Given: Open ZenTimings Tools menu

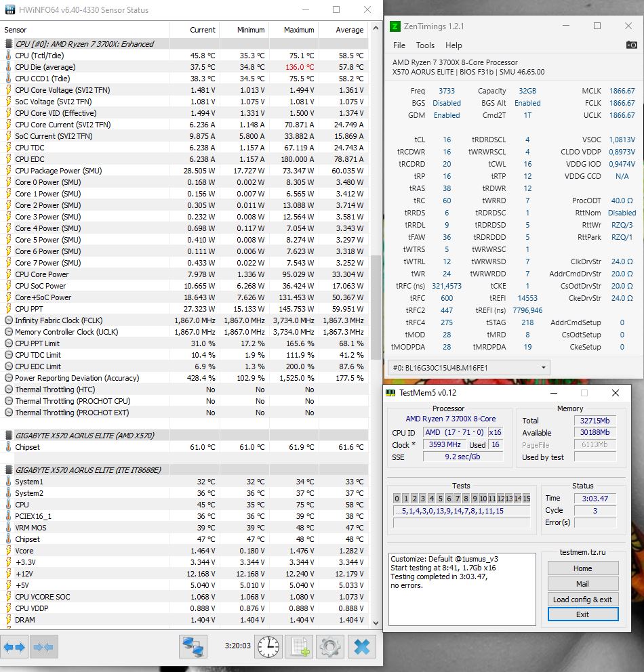Looking at the screenshot, I should (x=425, y=45).
